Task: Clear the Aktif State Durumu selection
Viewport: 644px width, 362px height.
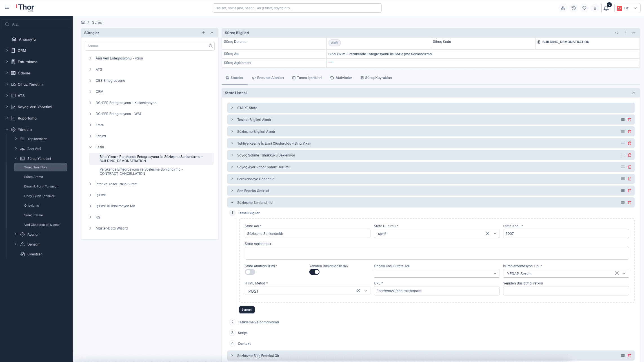Action: pos(488,233)
